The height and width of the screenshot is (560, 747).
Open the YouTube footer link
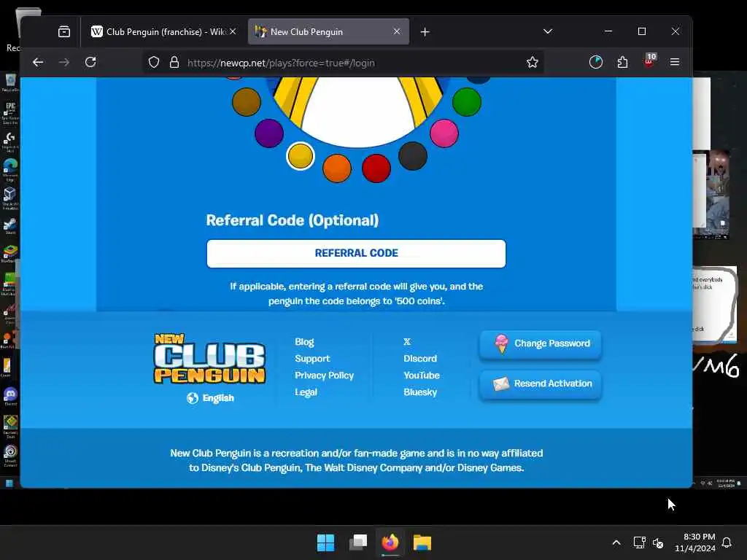tap(422, 376)
